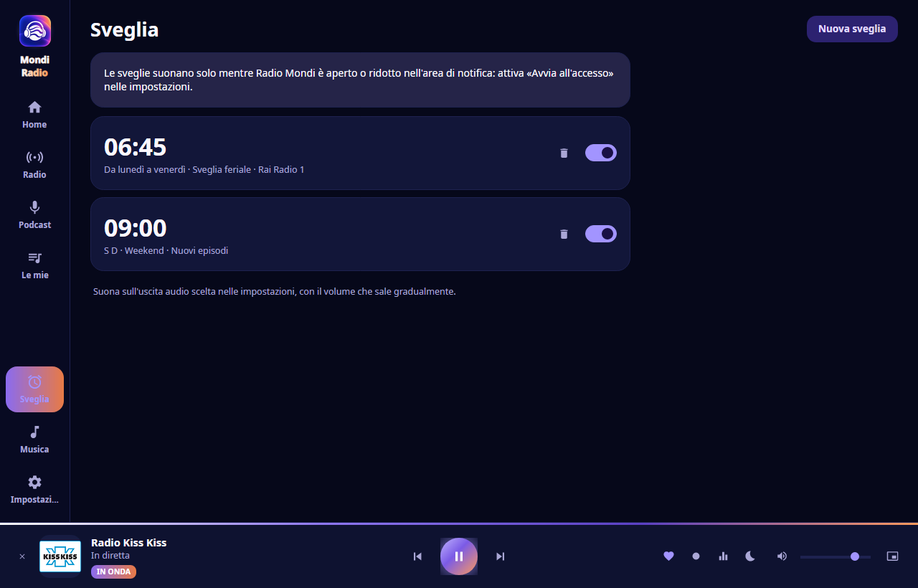Go to Home in the sidebar
This screenshot has width=918, height=588.
click(34, 115)
